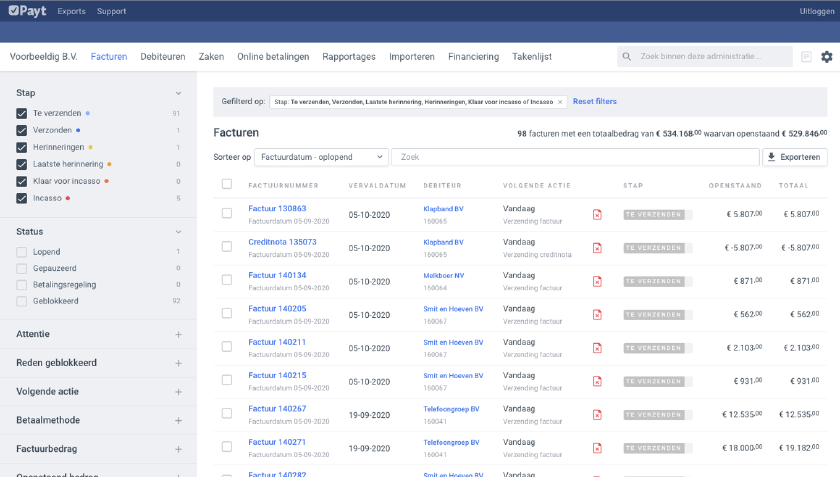Open debtor Telefoongroep BV on Factuur 140267
The height and width of the screenshot is (477, 840).
[x=451, y=409]
